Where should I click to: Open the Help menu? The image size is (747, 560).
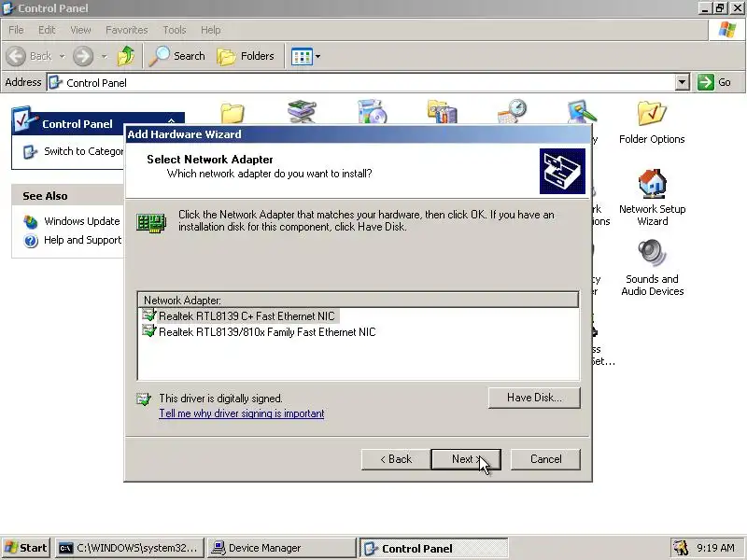210,30
